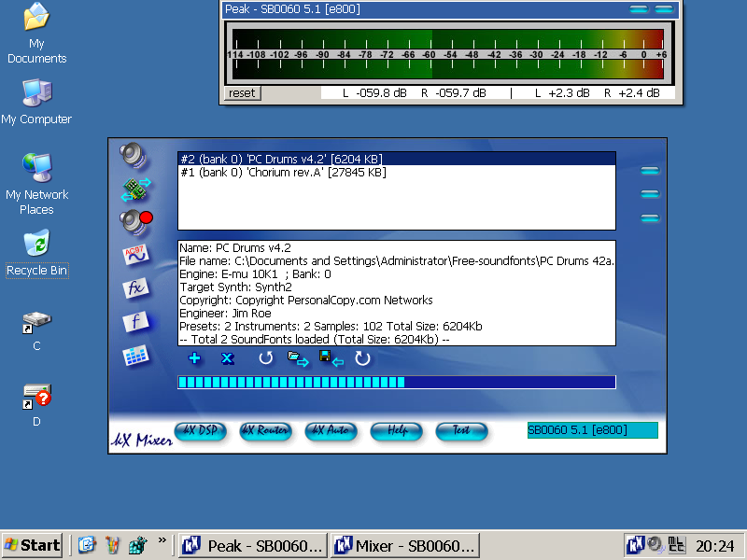This screenshot has height=560, width=747.
Task: Open the Start menu
Action: [32, 545]
